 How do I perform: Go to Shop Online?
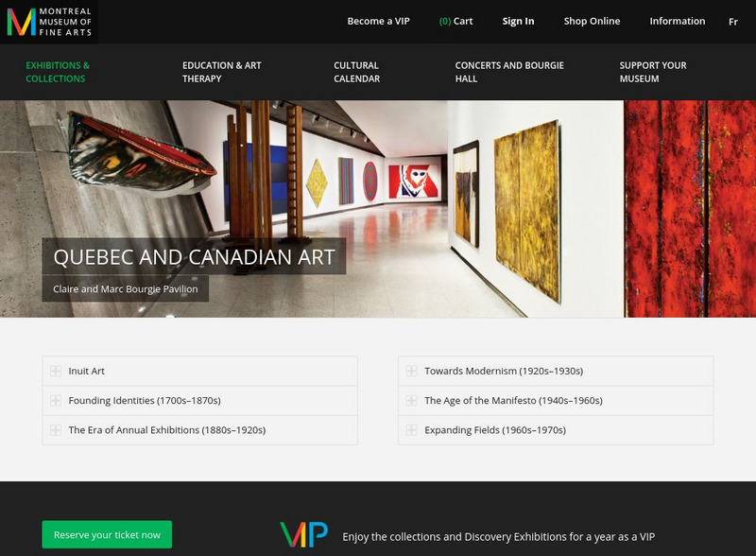coord(593,21)
